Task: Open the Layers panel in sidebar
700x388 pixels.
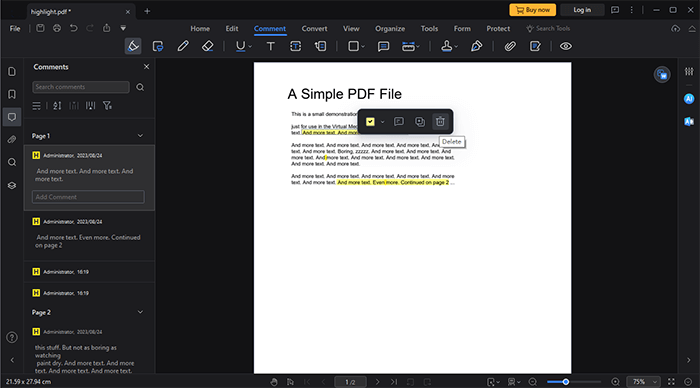Action: pos(12,185)
